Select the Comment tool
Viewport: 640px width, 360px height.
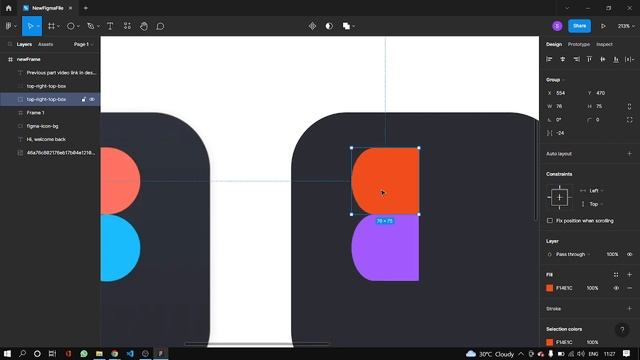point(160,26)
